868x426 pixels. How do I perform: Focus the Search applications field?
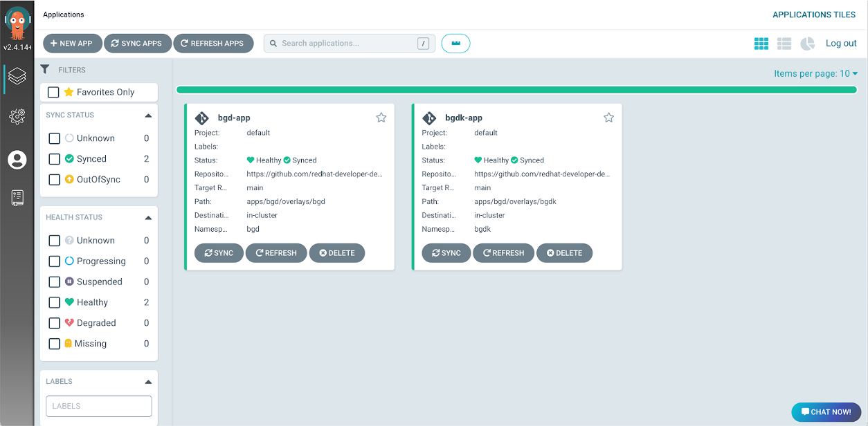pyautogui.click(x=350, y=44)
